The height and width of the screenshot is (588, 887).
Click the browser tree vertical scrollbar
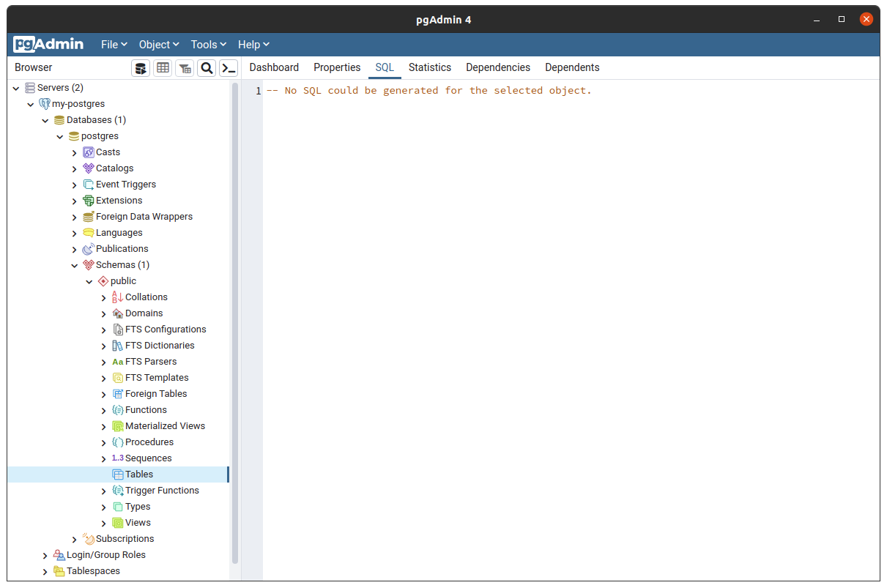(x=235, y=322)
